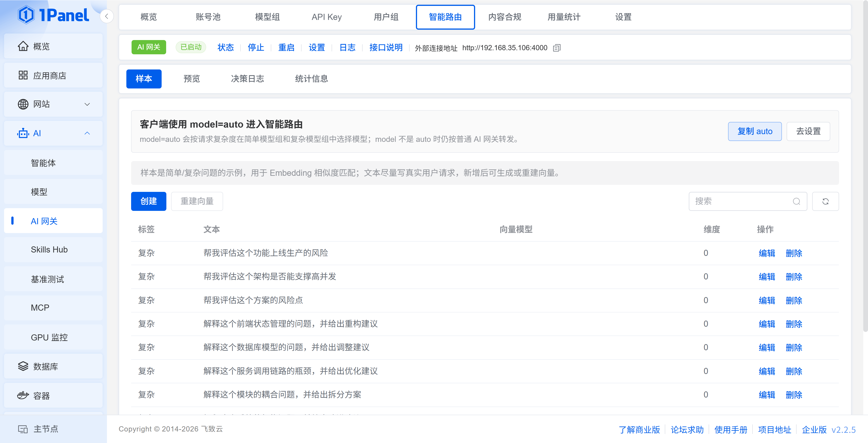Viewport: 868px width, 443px height.
Task: Open 论坛求助 footer link
Action: [687, 429]
